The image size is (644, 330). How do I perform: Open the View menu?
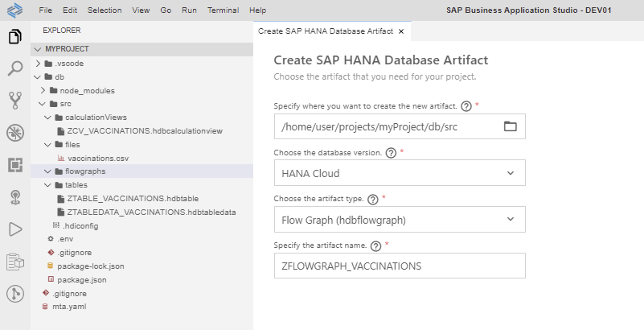click(141, 10)
